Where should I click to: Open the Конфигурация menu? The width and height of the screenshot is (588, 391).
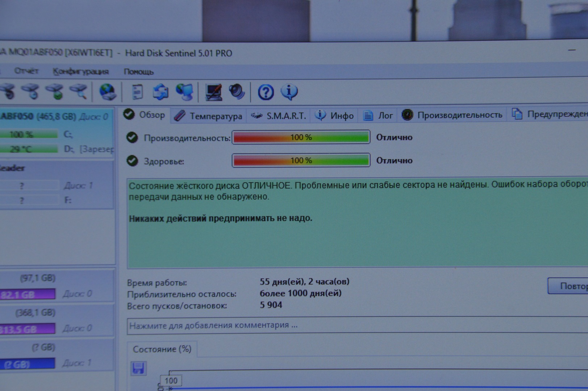point(80,71)
